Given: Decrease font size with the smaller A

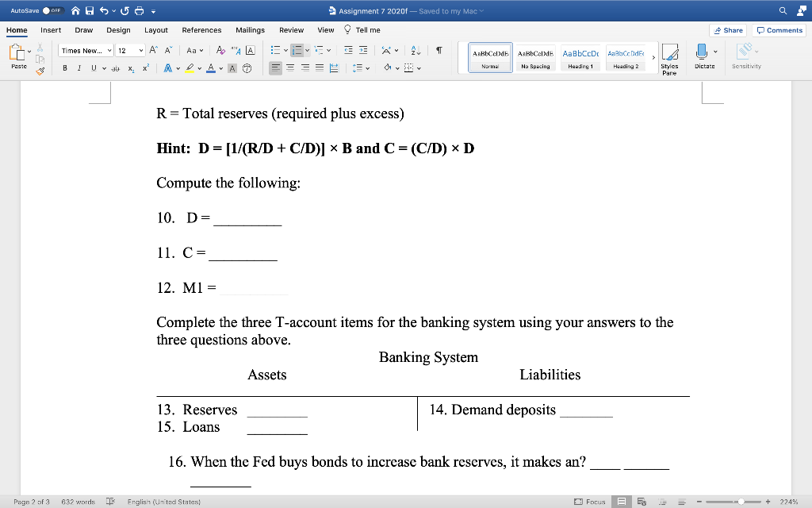Looking at the screenshot, I should pyautogui.click(x=168, y=50).
